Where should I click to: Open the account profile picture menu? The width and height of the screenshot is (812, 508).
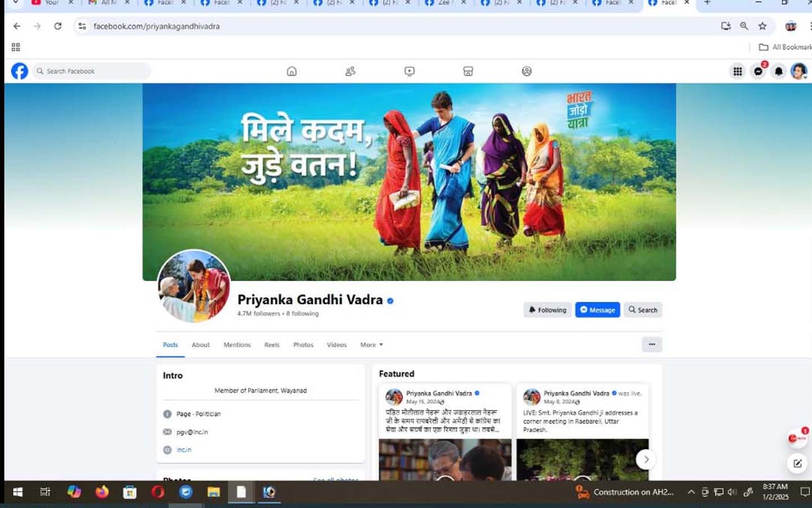coord(798,71)
